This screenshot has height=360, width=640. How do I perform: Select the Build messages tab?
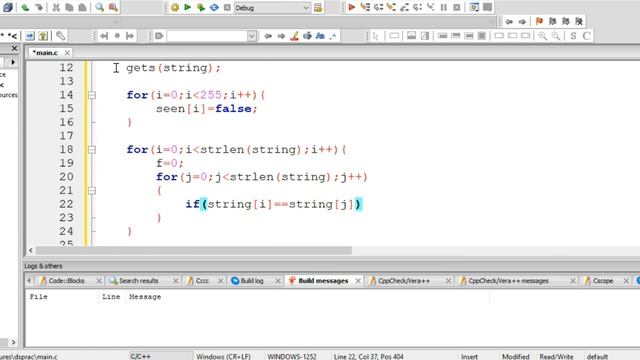pos(323,281)
